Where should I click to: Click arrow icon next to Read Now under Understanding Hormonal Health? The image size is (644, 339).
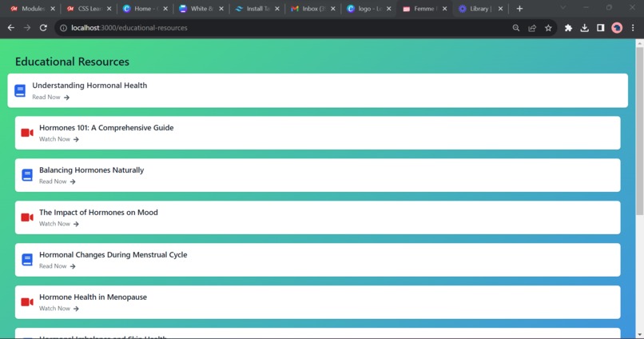point(66,98)
